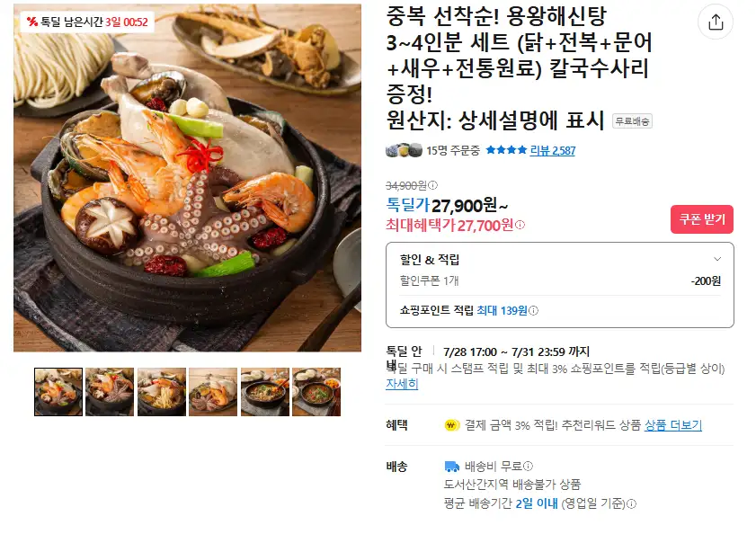Select the third thumbnail showing noodles
The width and height of the screenshot is (756, 534).
click(x=162, y=392)
